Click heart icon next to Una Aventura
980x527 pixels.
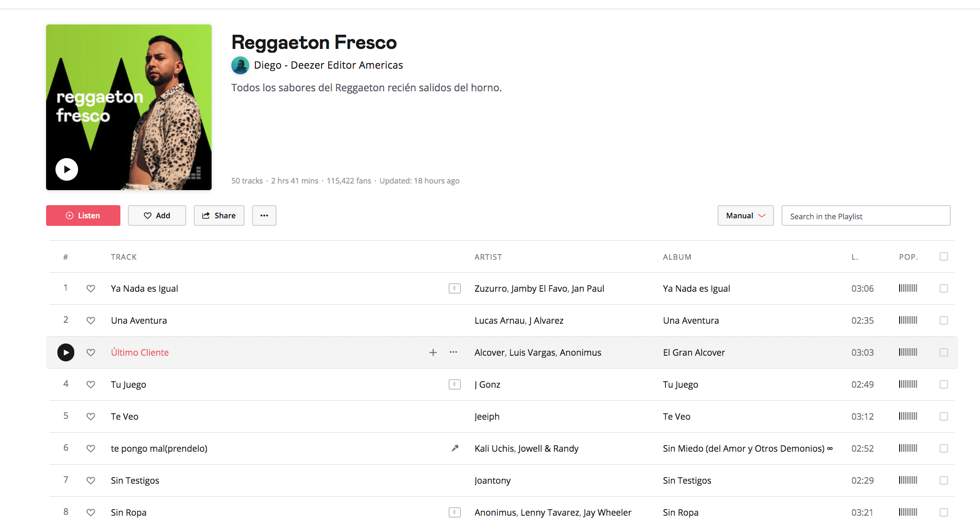[x=91, y=320]
